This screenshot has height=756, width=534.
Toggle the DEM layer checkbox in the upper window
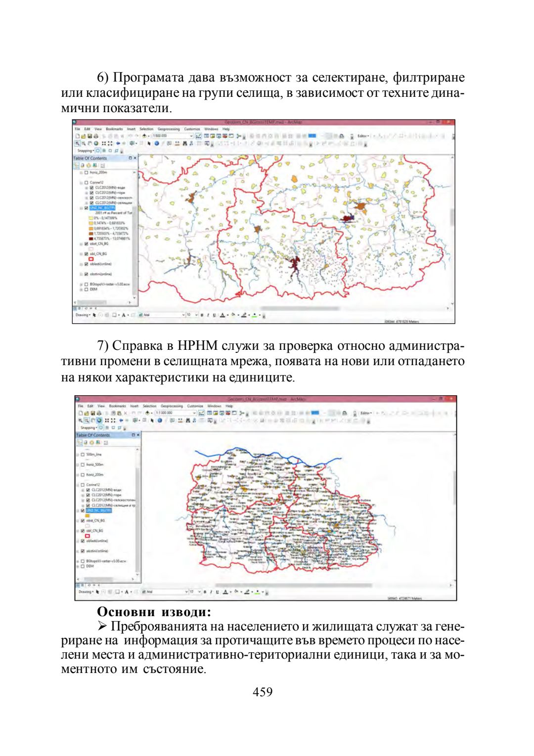tap(86, 290)
